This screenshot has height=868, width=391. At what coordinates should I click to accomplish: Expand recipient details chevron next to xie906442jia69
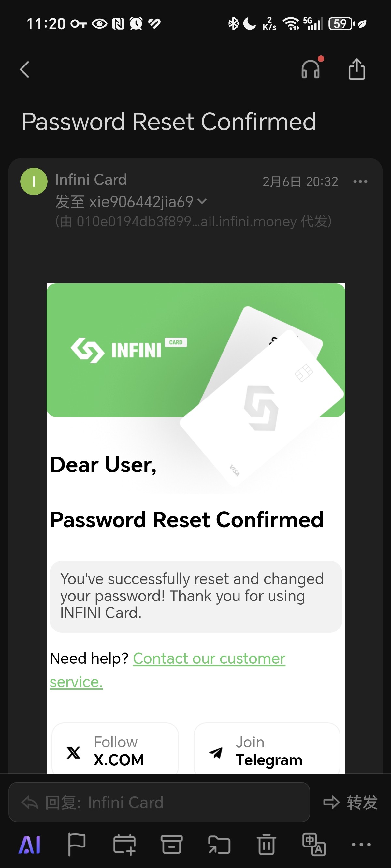[202, 201]
